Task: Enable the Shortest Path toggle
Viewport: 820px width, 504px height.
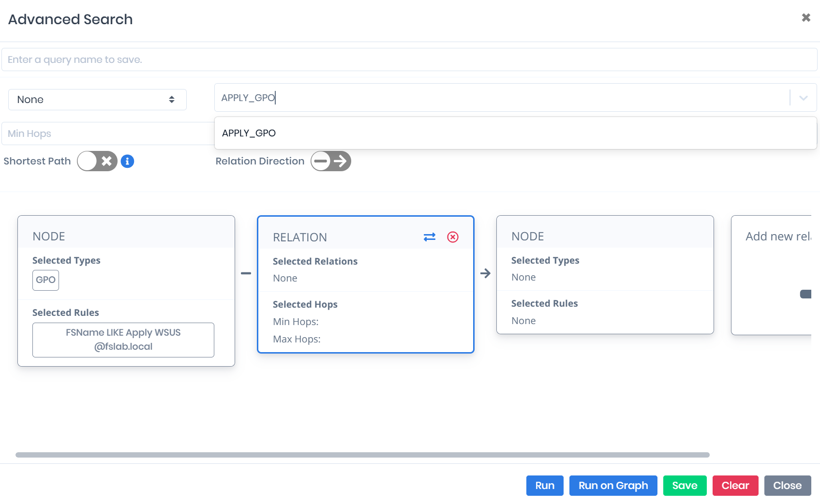Action: [x=97, y=161]
